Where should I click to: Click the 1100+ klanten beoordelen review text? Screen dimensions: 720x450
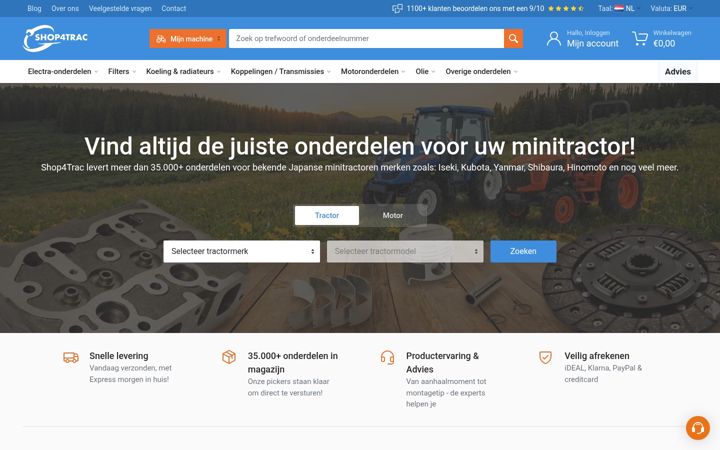pyautogui.click(x=475, y=8)
